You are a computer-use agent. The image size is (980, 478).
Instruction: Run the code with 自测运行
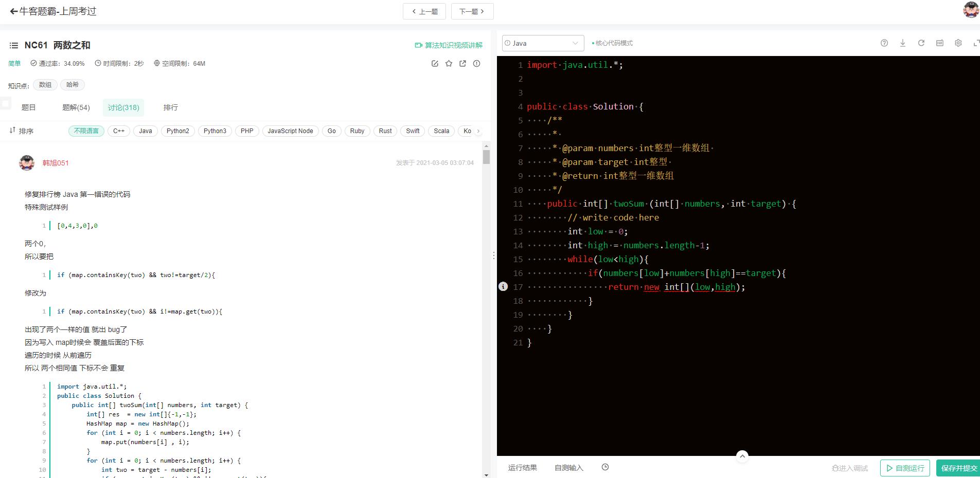905,468
